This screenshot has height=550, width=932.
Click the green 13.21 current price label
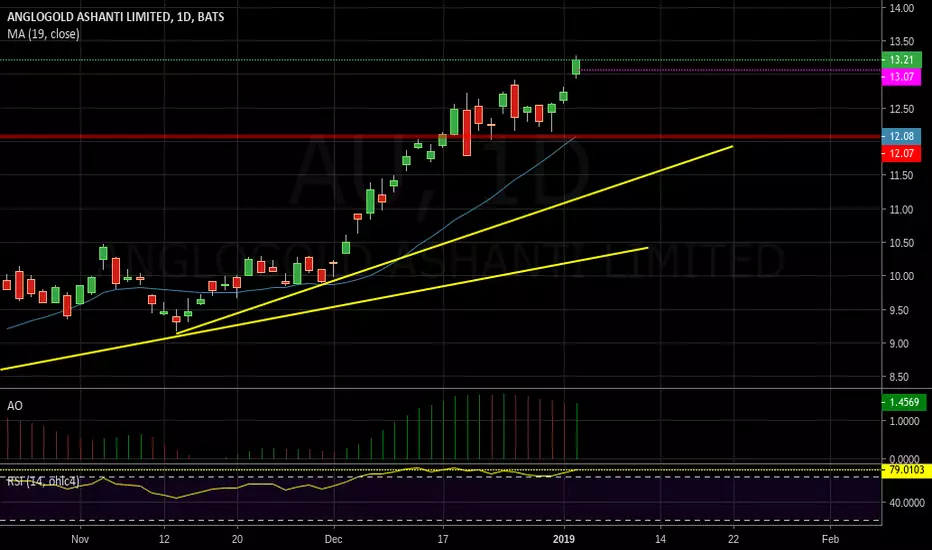(901, 59)
